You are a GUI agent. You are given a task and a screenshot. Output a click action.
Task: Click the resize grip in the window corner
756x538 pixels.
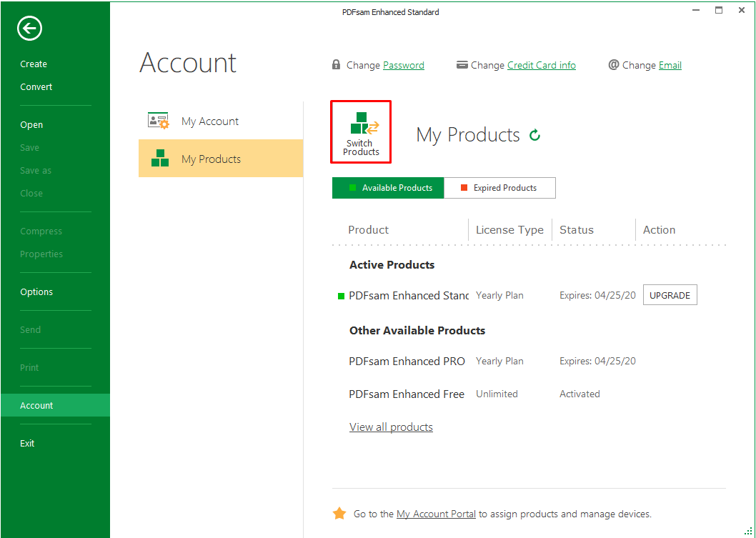pos(748,531)
